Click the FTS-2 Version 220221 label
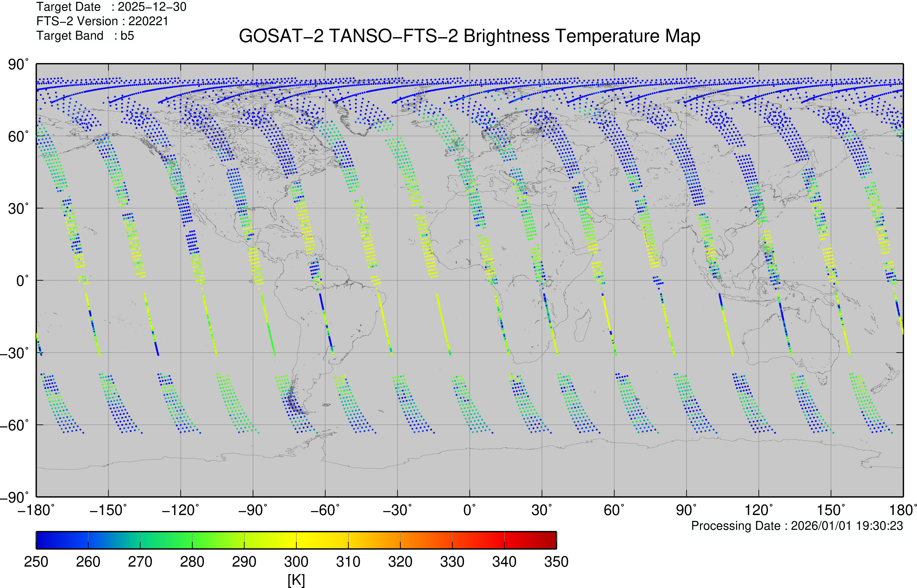The image size is (917, 588). tap(102, 21)
